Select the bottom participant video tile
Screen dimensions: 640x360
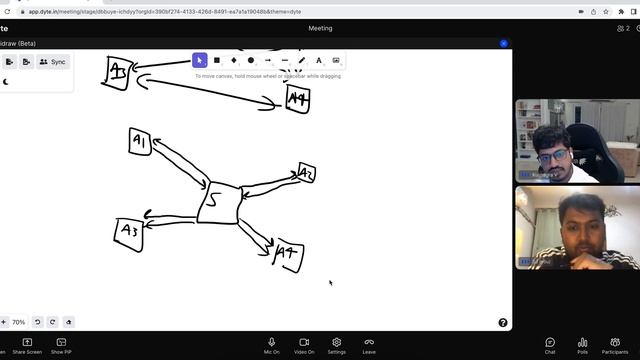(578, 228)
